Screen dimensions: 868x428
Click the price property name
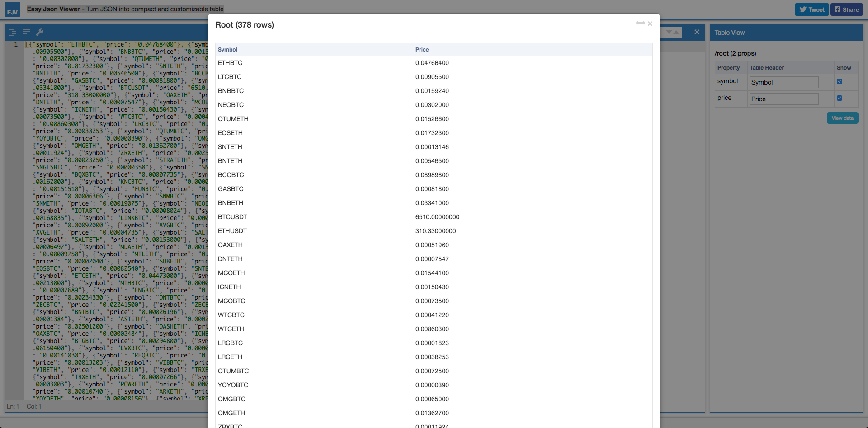coord(724,98)
